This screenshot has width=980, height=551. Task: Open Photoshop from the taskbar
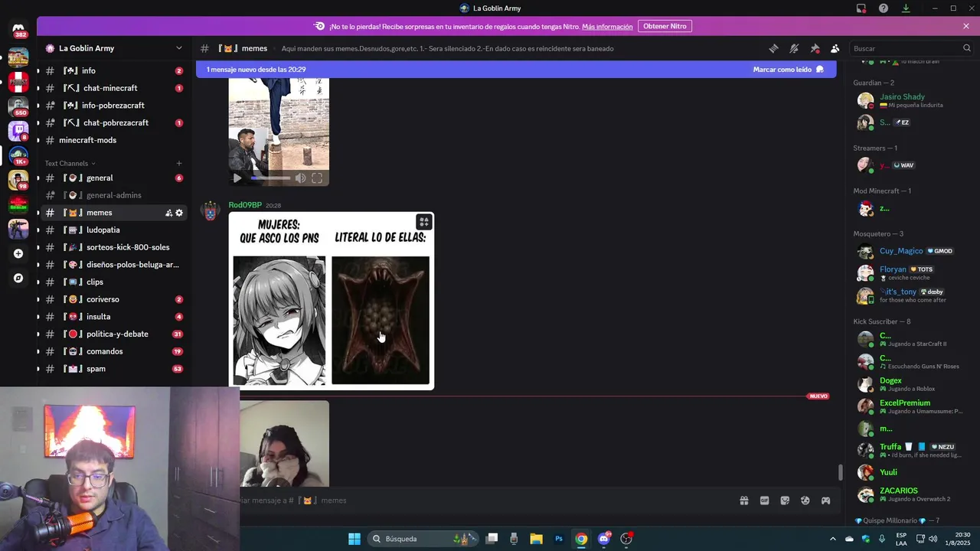point(559,539)
